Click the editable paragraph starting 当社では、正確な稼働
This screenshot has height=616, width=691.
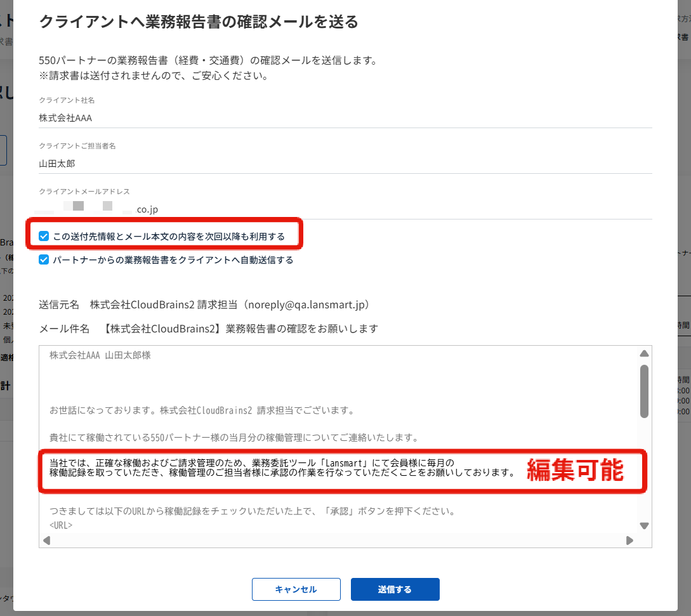point(282,468)
